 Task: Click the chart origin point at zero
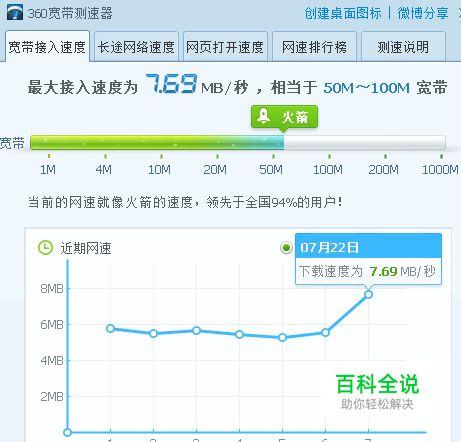67,432
